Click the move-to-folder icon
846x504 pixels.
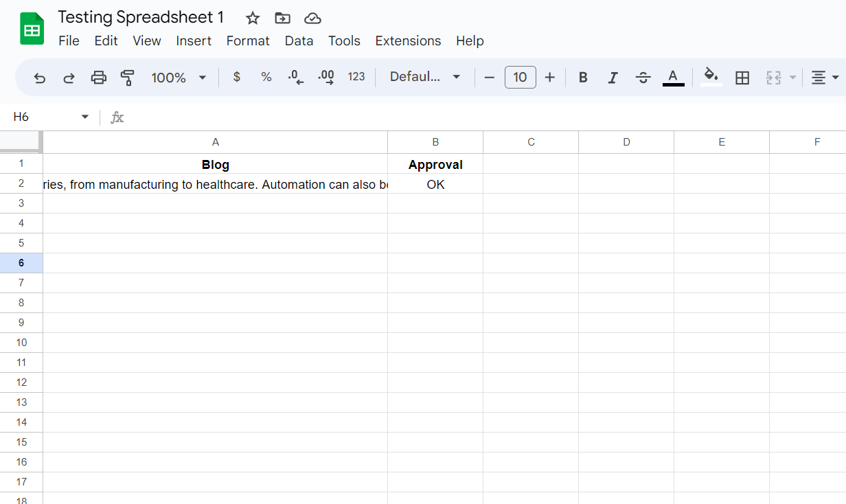[282, 19]
